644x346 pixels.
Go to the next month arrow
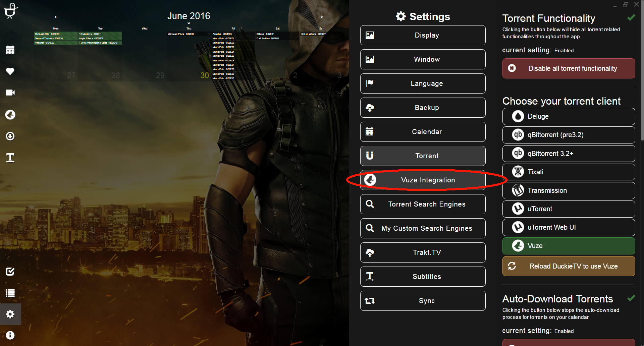[x=322, y=17]
